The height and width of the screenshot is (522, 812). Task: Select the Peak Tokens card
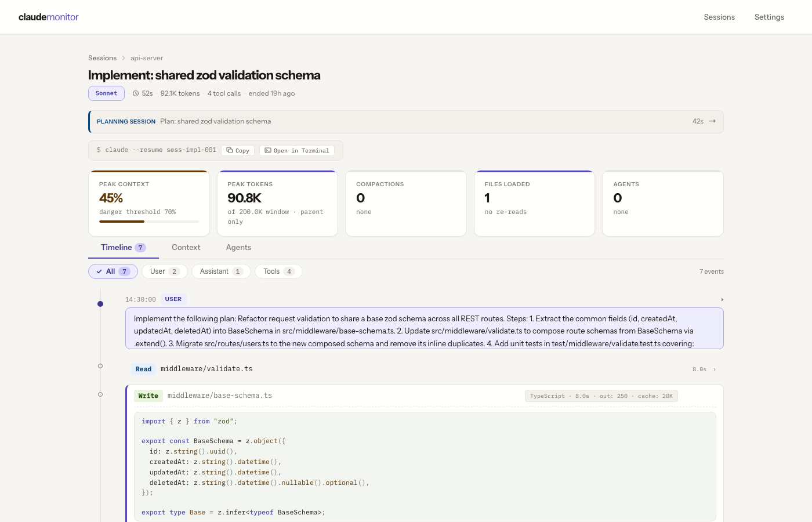[x=277, y=204]
